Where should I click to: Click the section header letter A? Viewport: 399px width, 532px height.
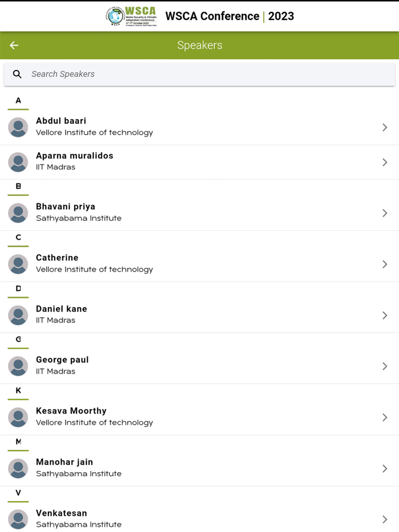[x=18, y=100]
